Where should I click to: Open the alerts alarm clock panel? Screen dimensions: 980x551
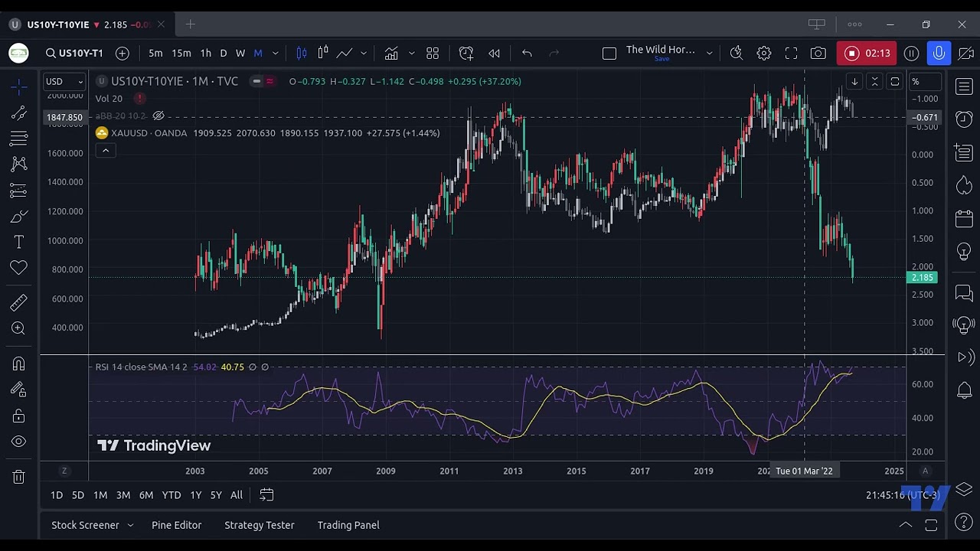[965, 119]
